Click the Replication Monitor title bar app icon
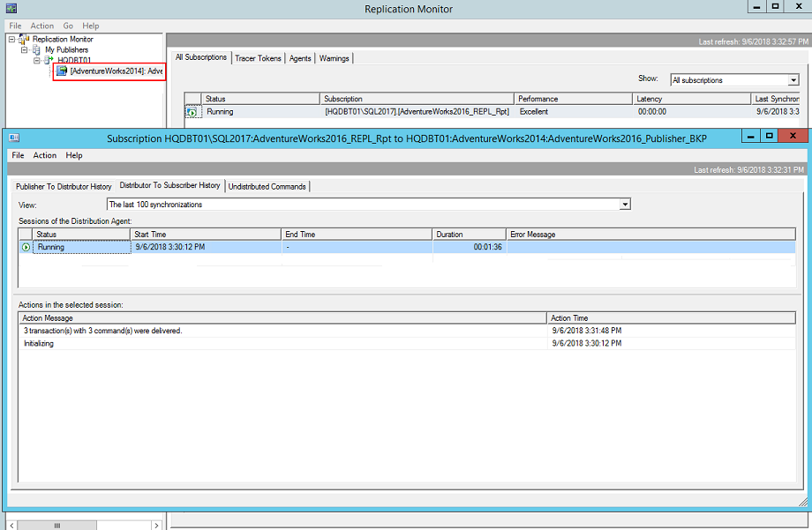Image resolution: width=812 pixels, height=530 pixels. coord(11,8)
